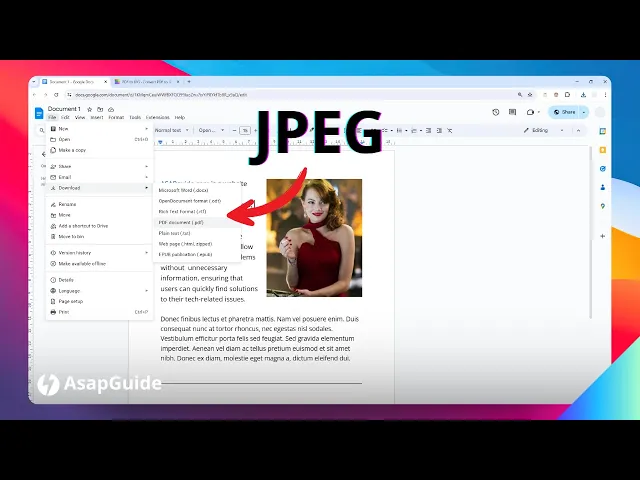This screenshot has height=480, width=640.
Task: Open the File menu
Action: point(52,118)
